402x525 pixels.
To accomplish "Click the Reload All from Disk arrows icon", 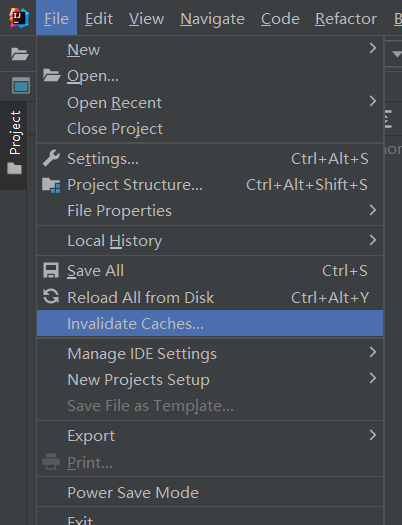I will [x=51, y=297].
